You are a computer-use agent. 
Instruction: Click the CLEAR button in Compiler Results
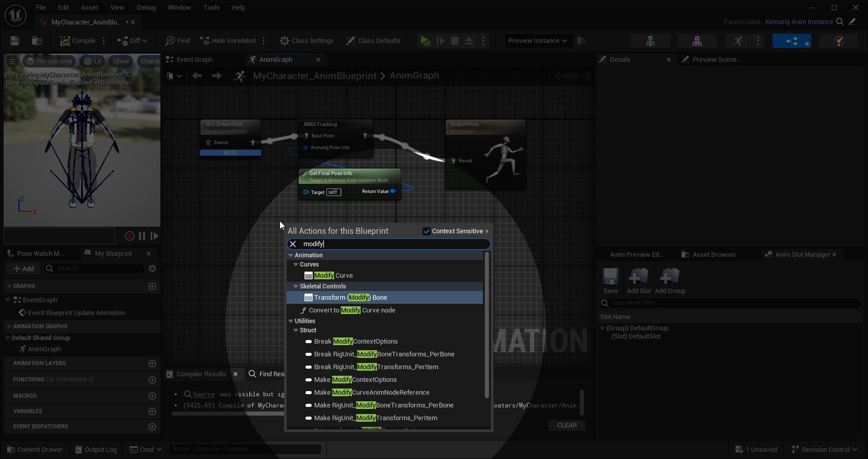[x=567, y=425]
